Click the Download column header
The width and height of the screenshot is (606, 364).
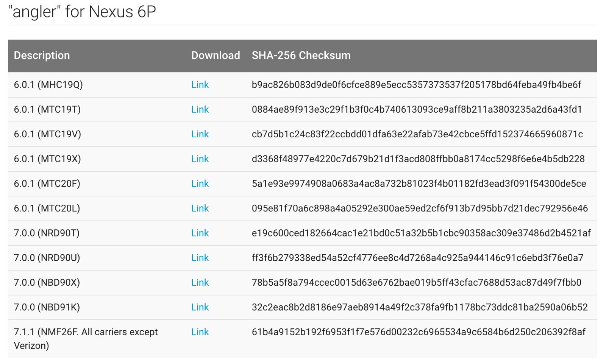pos(216,55)
